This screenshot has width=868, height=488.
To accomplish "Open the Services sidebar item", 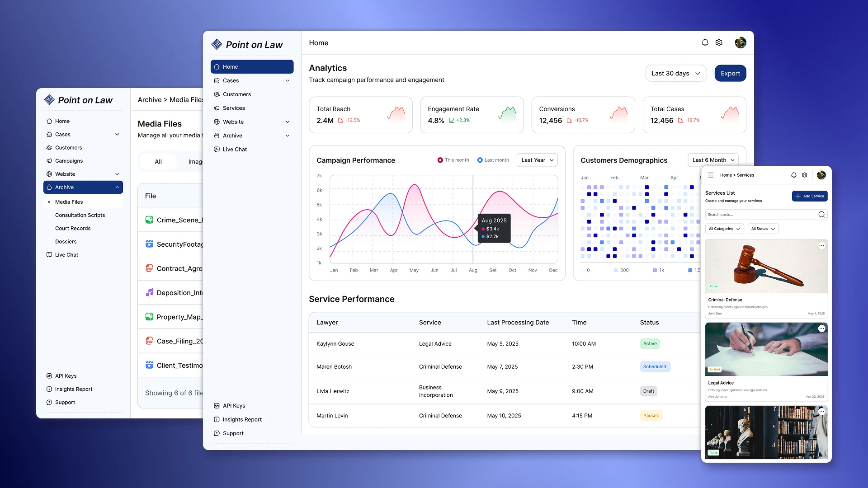I will click(234, 108).
